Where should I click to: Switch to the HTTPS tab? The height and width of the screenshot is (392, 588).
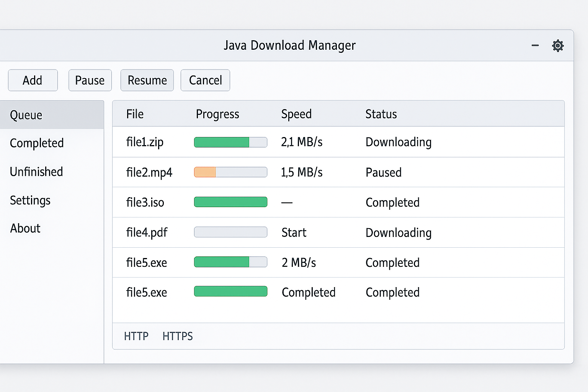(178, 336)
